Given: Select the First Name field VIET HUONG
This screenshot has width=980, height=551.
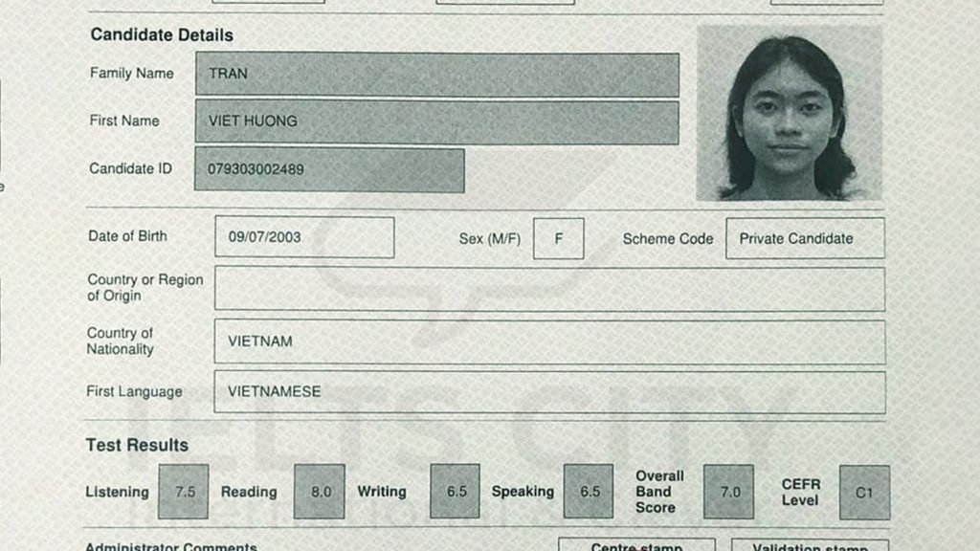Looking at the screenshot, I should (x=435, y=121).
